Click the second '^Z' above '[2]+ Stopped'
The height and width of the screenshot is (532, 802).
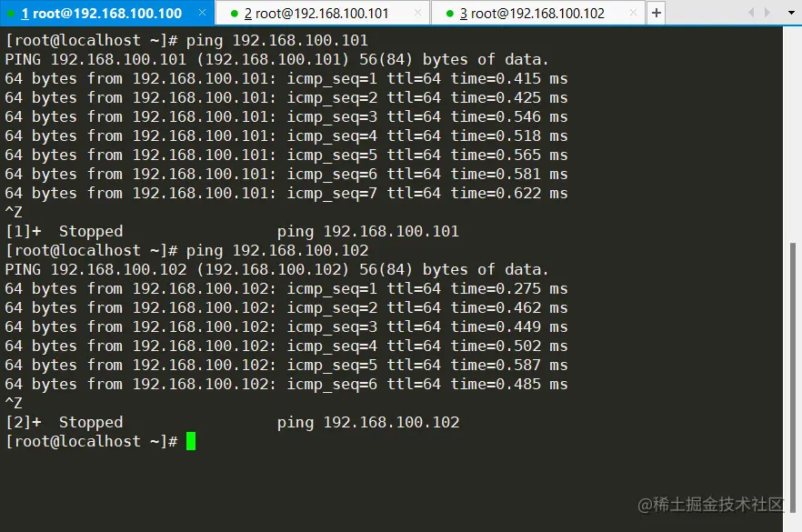tap(14, 403)
